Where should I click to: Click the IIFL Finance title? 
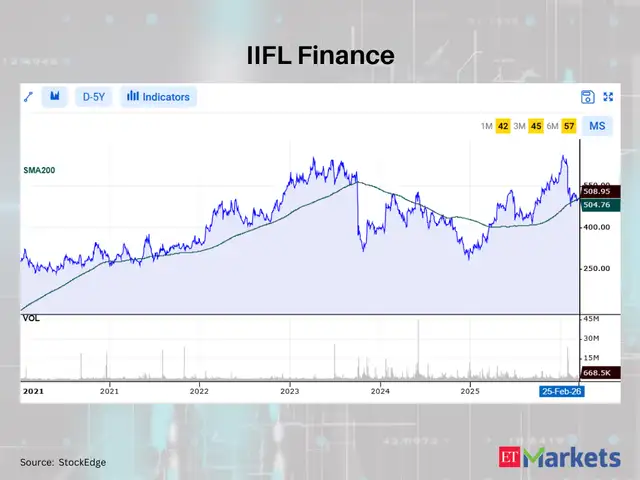pyautogui.click(x=320, y=55)
